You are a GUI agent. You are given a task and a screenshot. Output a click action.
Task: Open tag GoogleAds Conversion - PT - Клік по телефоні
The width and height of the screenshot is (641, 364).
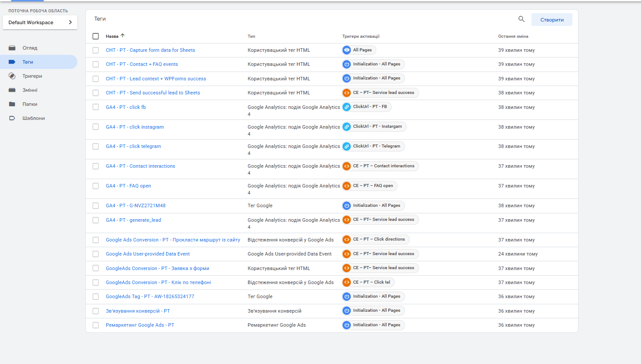pyautogui.click(x=158, y=282)
